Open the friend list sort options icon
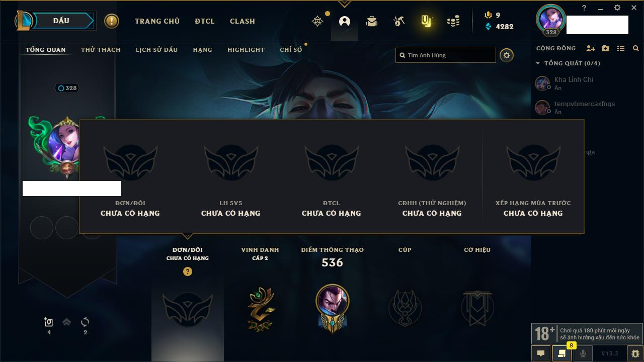644x362 pixels. [621, 48]
